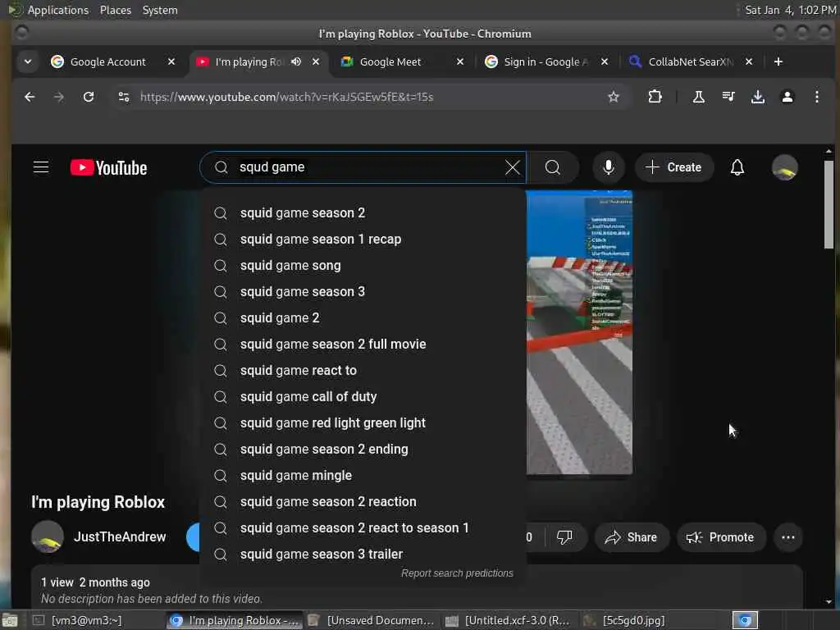The height and width of the screenshot is (630, 840).
Task: Mute the I'm playing Roblox tab audio
Action: tap(295, 62)
